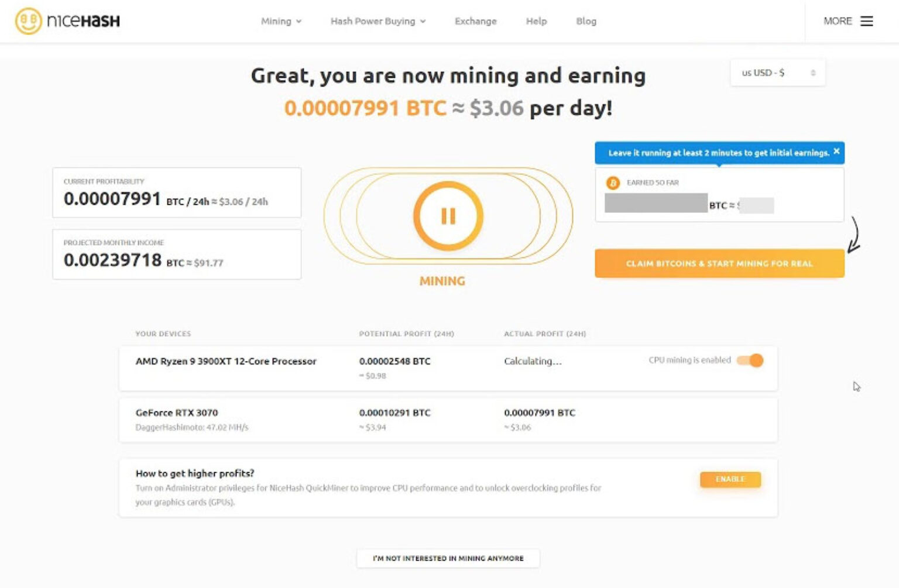Open the Help menu item
Image resolution: width=899 pixels, height=588 pixels.
pyautogui.click(x=536, y=21)
